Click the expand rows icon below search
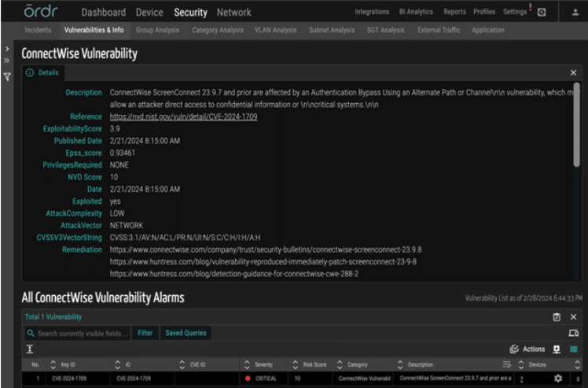 point(30,349)
